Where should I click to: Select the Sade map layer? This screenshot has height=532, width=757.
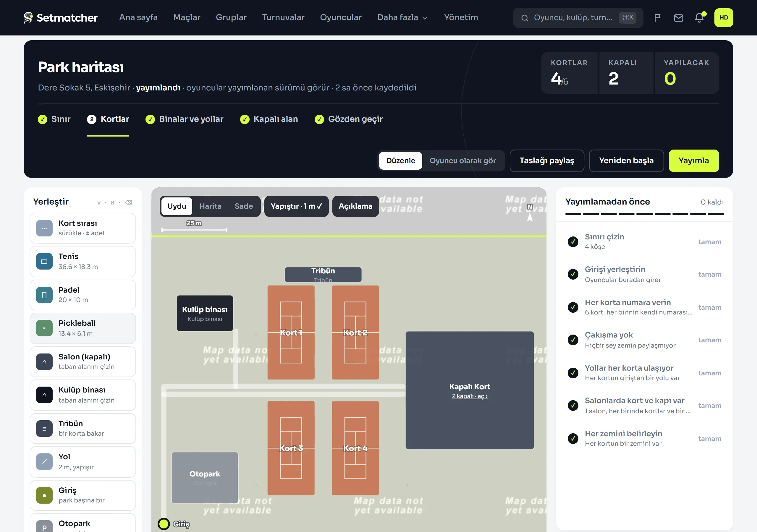(x=244, y=206)
